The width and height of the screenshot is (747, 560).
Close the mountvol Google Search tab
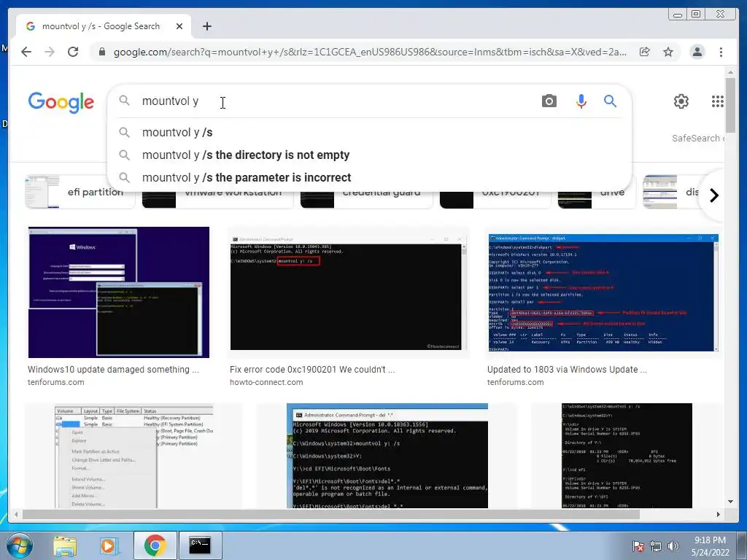[179, 26]
